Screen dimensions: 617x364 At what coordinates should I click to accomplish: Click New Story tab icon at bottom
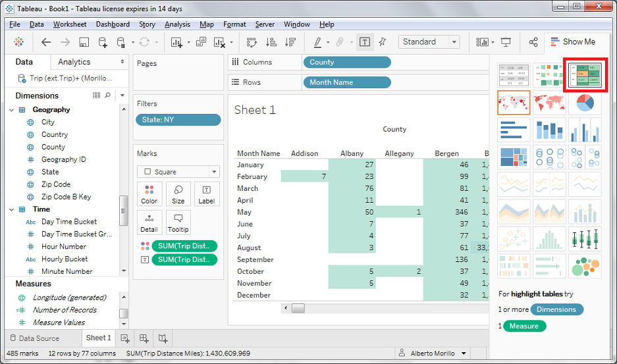pos(163,338)
